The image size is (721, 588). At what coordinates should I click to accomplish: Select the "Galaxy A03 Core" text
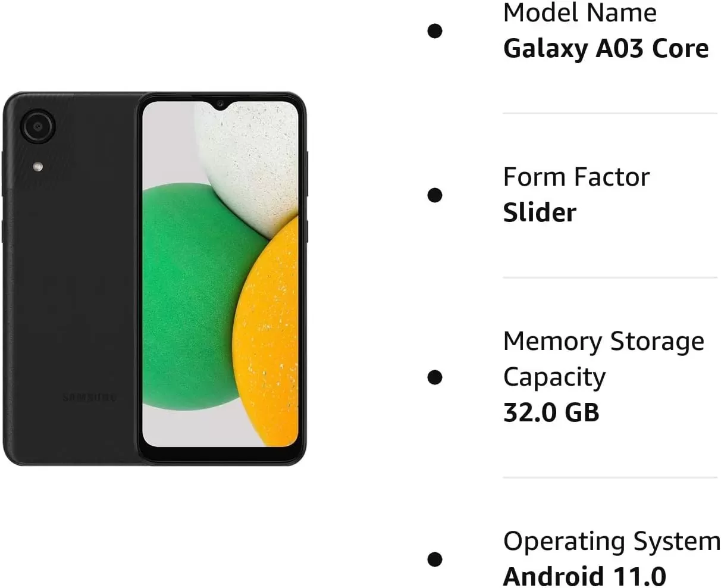coord(606,49)
